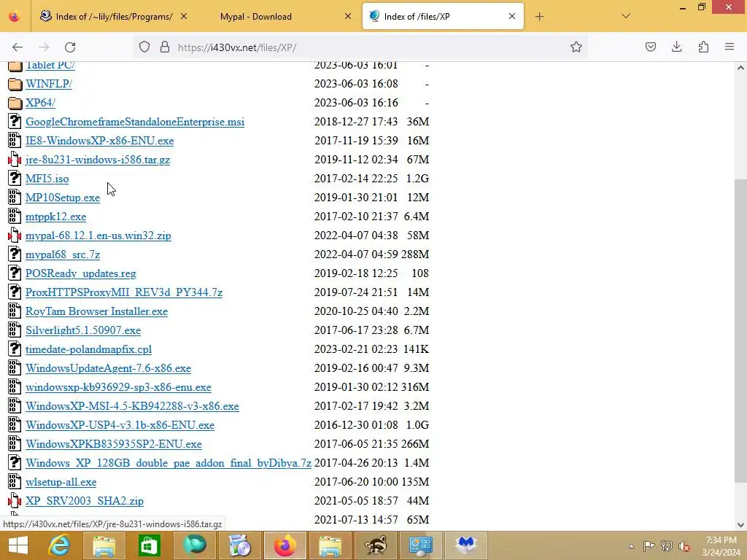Download XP_SRV2003_SHA2.zip
The width and height of the screenshot is (747, 560).
(x=85, y=502)
